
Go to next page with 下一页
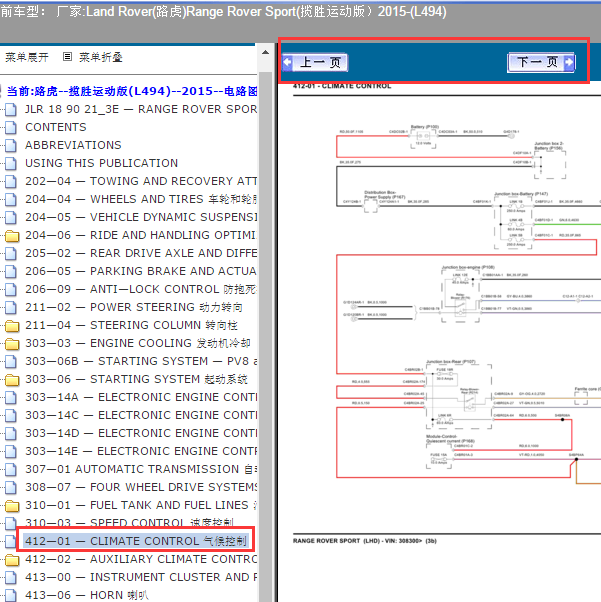[x=541, y=62]
